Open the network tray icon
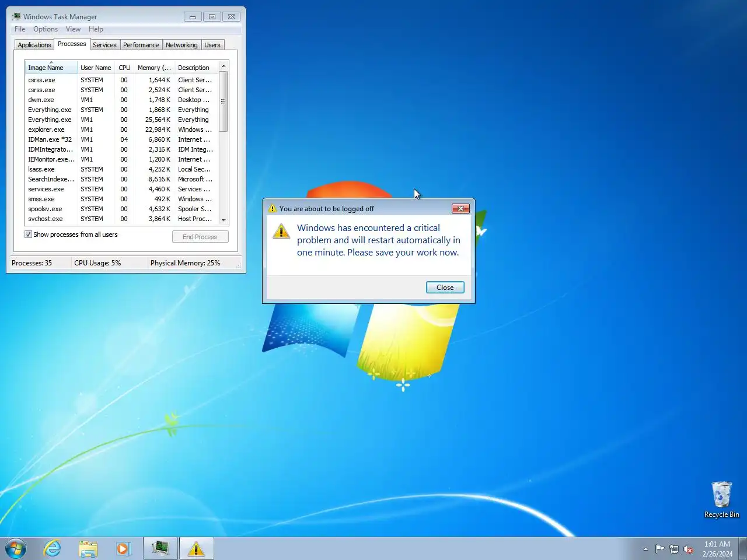This screenshot has height=560, width=747. [x=674, y=549]
